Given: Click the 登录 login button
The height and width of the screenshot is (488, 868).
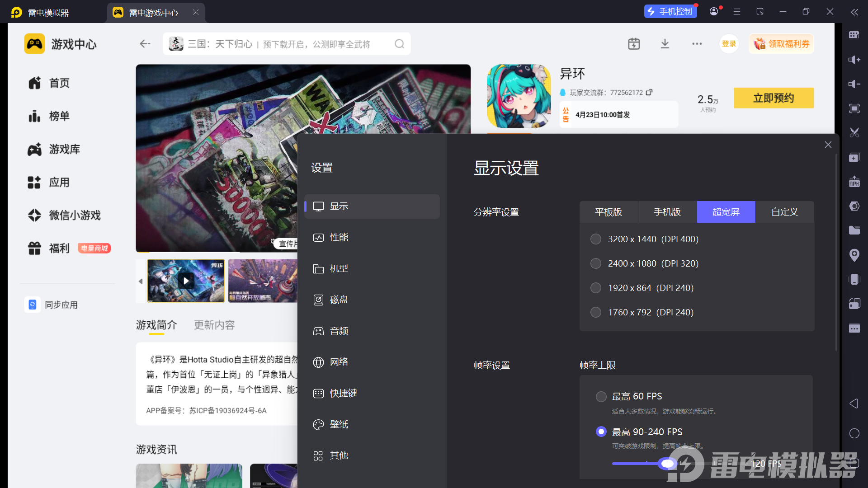Looking at the screenshot, I should point(729,44).
